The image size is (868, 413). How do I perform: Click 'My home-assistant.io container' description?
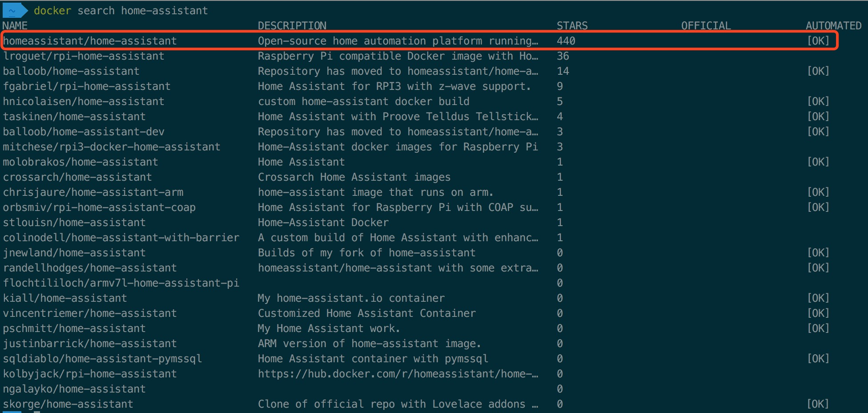[x=351, y=298]
